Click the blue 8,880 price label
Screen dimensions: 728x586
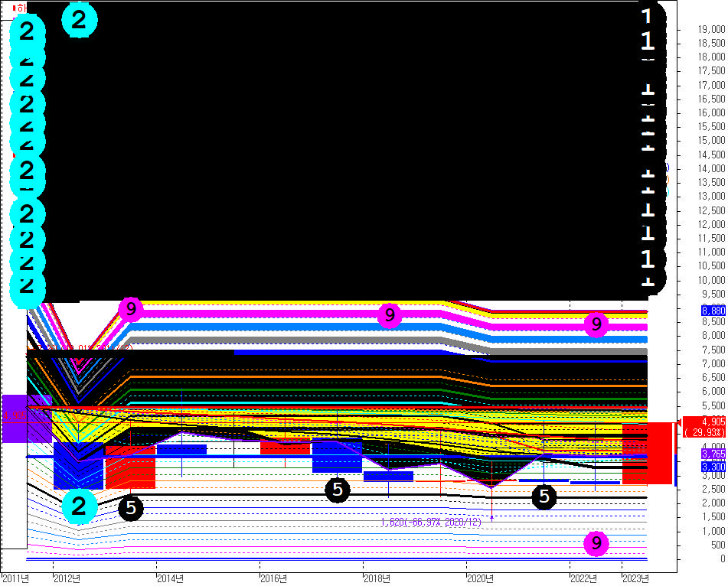713,311
